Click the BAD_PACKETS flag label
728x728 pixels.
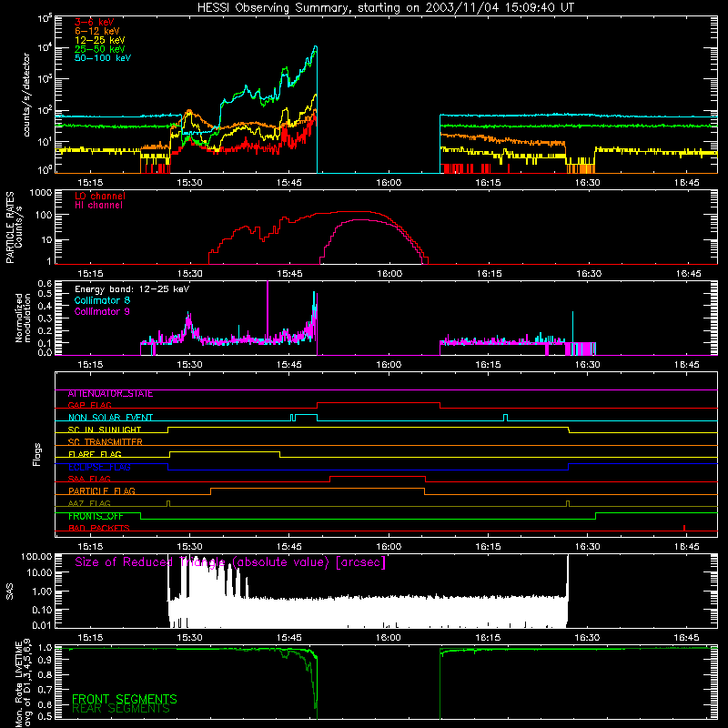(99, 529)
